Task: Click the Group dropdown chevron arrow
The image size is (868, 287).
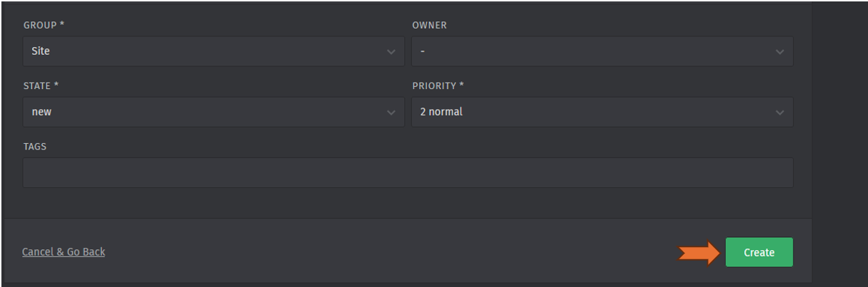Action: pos(391,52)
